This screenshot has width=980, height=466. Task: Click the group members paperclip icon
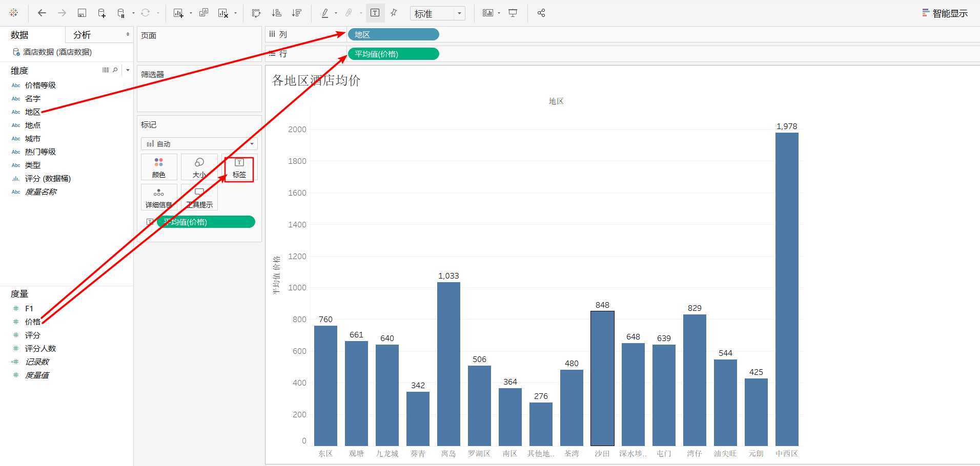pos(349,13)
